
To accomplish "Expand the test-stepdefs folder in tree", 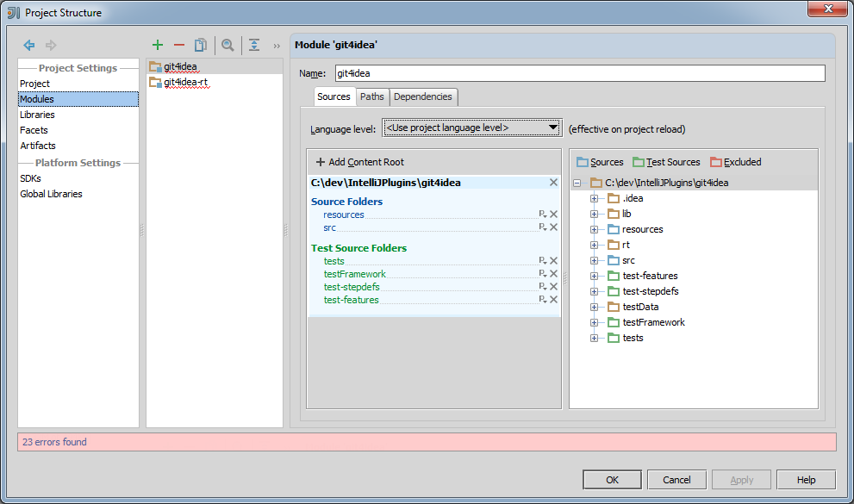I will point(595,292).
